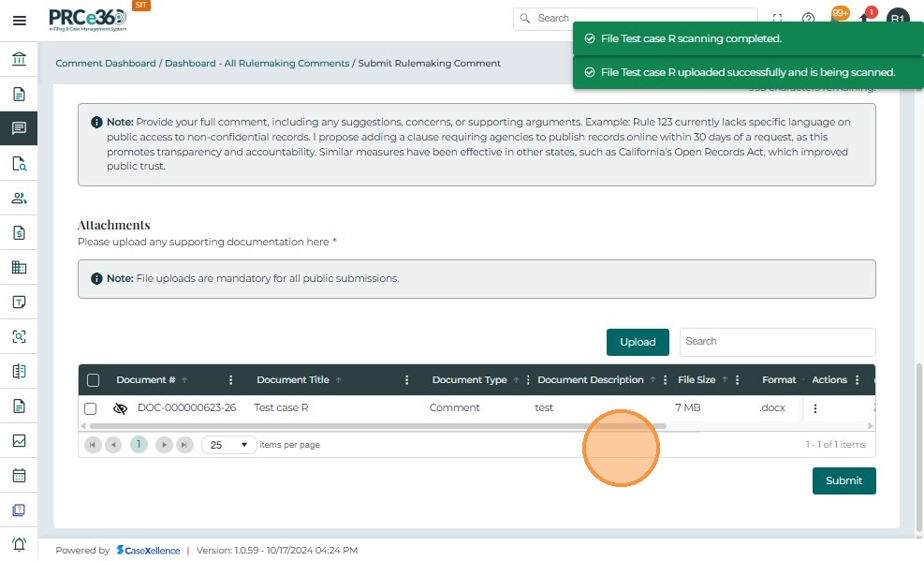This screenshot has width=924, height=561.
Task: Open the CaseXellence footer link
Action: pos(149,551)
